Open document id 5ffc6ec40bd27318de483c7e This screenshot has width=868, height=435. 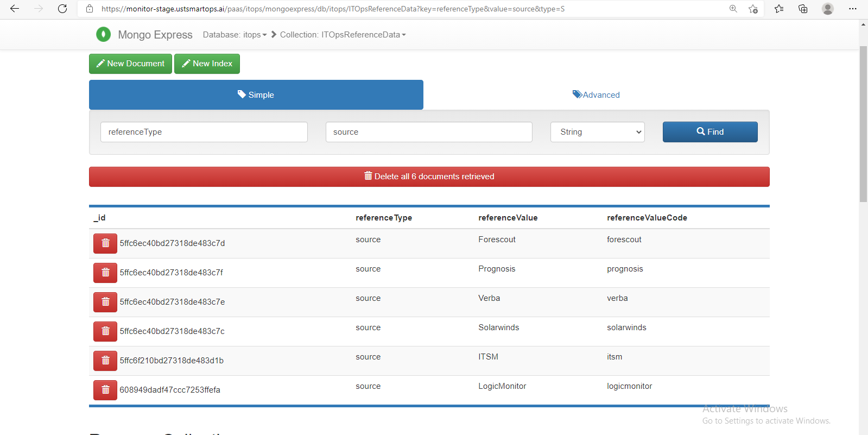click(x=172, y=302)
